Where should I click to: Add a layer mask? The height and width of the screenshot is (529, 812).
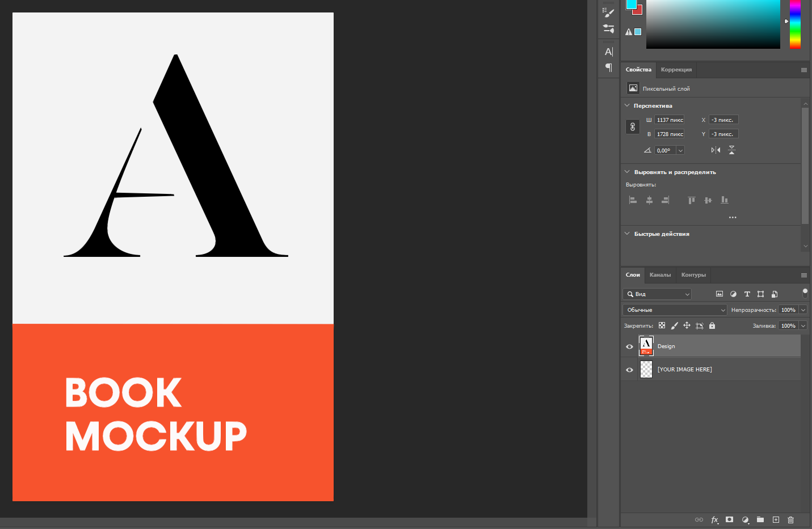(x=730, y=520)
